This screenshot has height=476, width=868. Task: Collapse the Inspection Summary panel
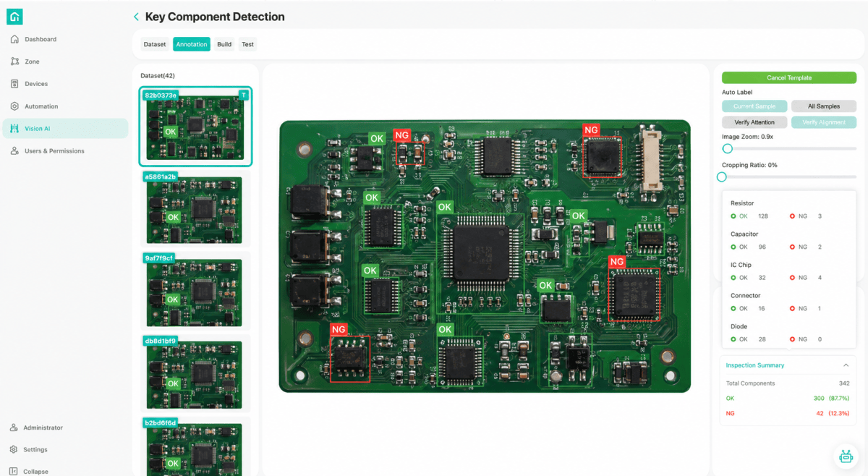click(x=846, y=365)
